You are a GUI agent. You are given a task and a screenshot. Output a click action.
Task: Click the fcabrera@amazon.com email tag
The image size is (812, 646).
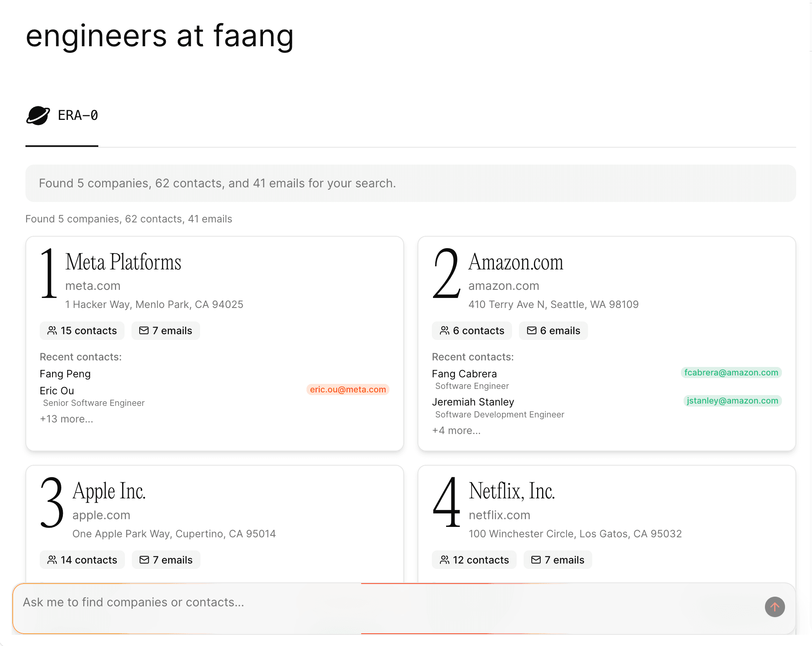731,372
